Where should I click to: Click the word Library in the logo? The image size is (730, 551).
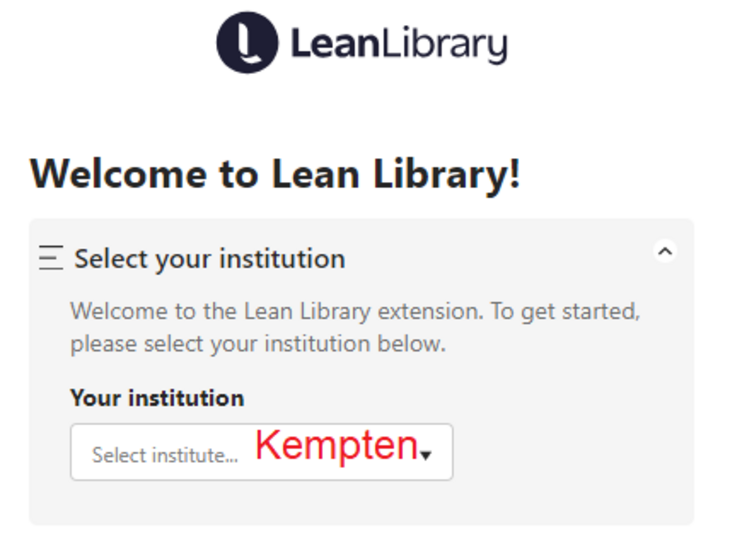[x=442, y=45]
